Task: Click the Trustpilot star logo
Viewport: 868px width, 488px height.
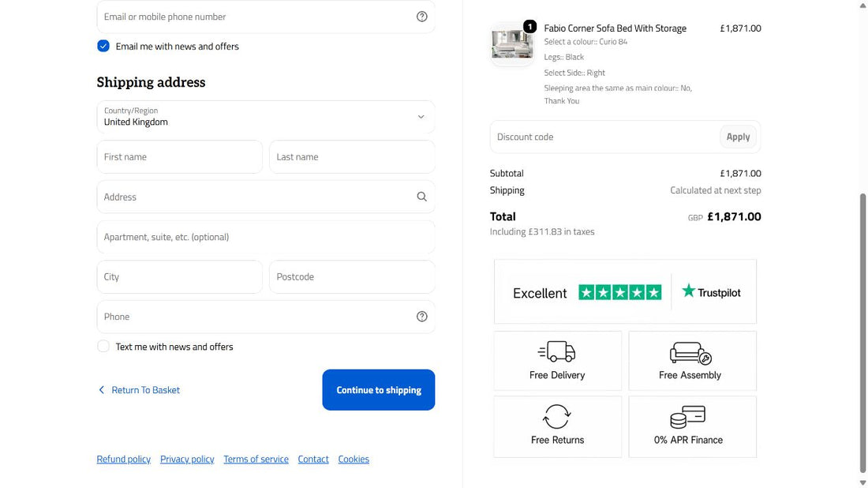Action: 688,291
